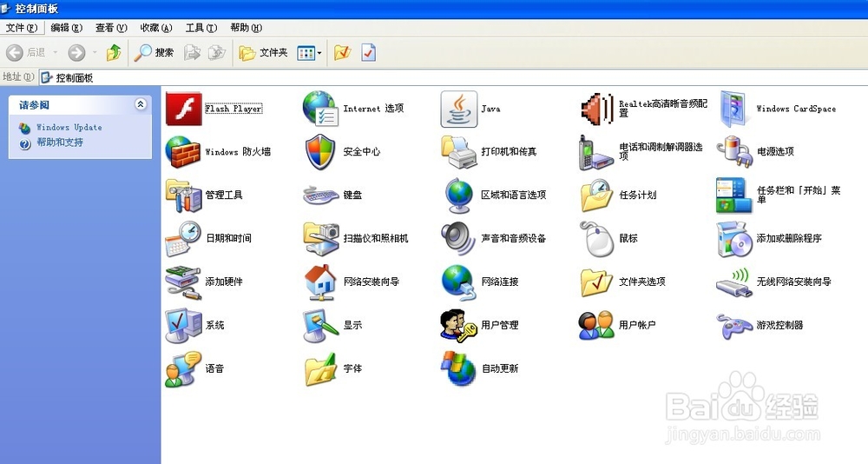Open 日期和时间 clock icon

(183, 238)
